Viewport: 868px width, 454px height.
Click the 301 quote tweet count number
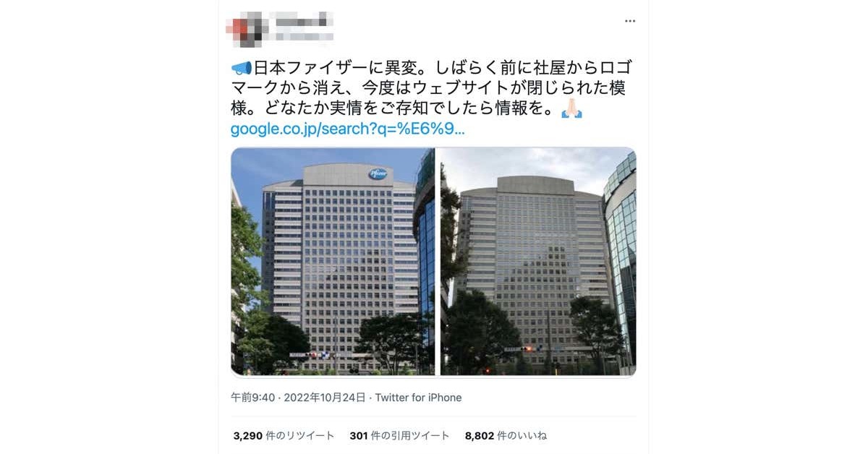359,436
